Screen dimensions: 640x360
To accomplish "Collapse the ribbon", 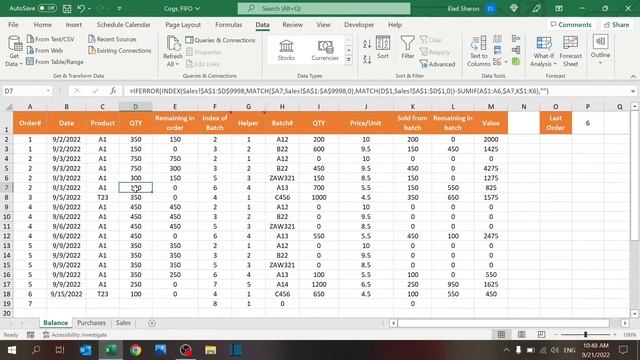I will tap(633, 76).
